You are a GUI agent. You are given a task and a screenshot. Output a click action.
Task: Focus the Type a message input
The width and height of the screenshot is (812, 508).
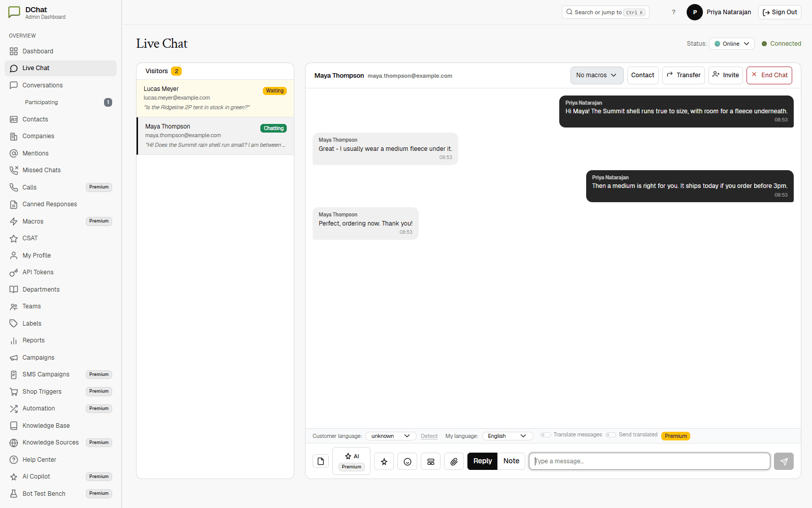click(x=650, y=461)
